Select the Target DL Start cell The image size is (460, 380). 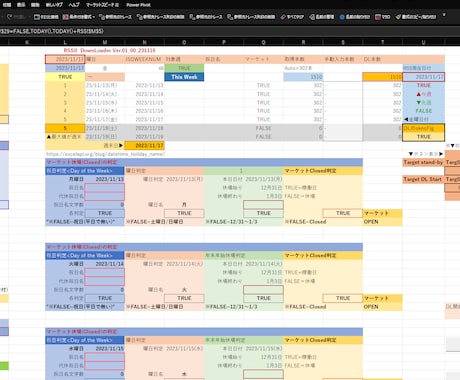click(423, 179)
